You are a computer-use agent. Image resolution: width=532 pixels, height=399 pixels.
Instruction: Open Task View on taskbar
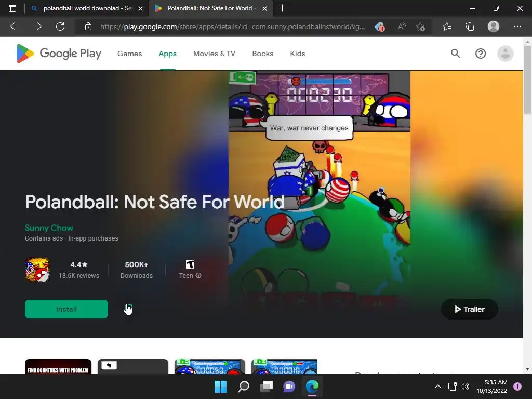click(x=267, y=387)
